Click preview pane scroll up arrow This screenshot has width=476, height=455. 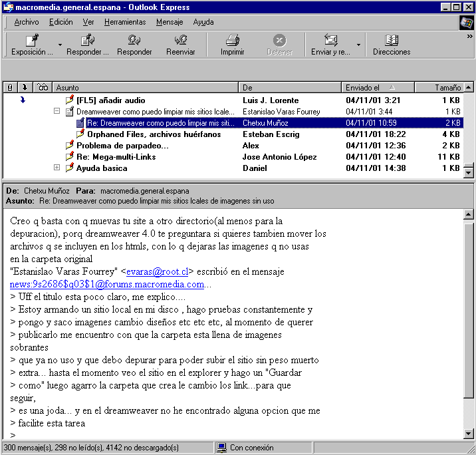pyautogui.click(x=469, y=214)
